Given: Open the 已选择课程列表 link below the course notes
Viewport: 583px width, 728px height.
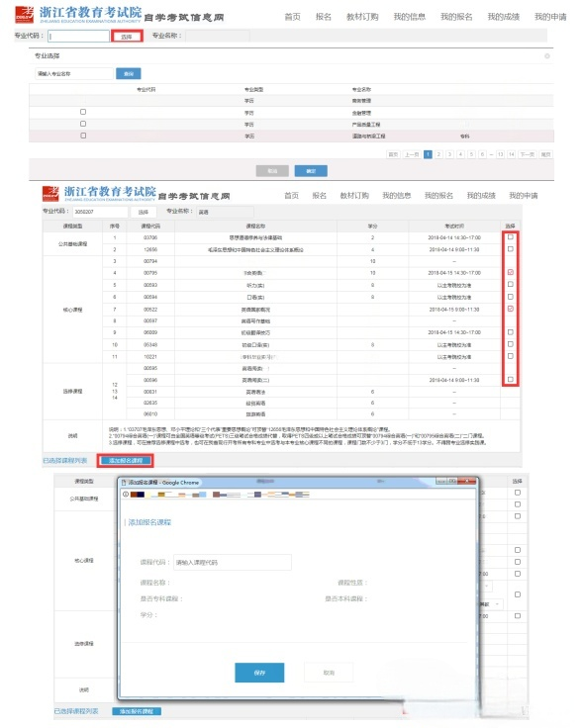Looking at the screenshot, I should 65,461.
